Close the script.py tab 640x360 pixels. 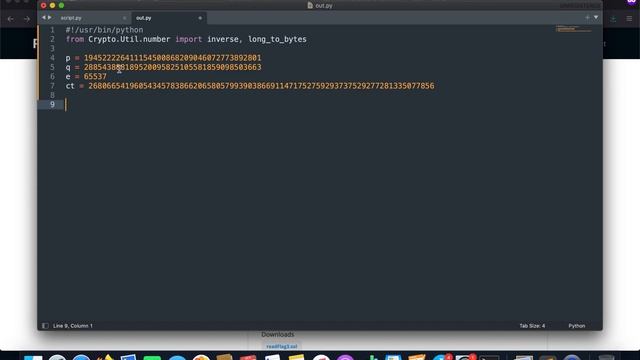pyautogui.click(x=124, y=18)
